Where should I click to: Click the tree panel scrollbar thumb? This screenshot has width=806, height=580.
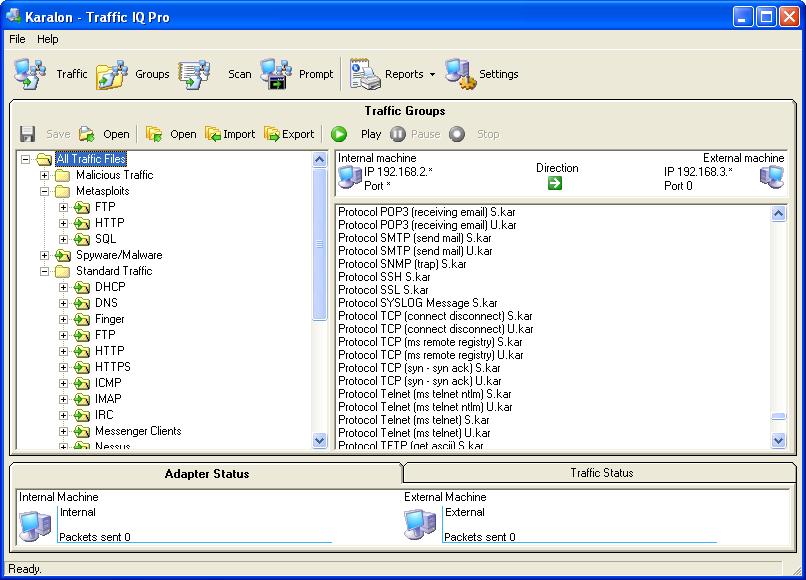click(x=319, y=244)
